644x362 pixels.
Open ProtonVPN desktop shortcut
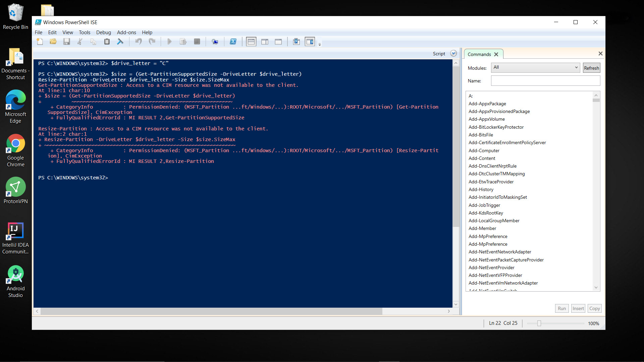(15, 191)
